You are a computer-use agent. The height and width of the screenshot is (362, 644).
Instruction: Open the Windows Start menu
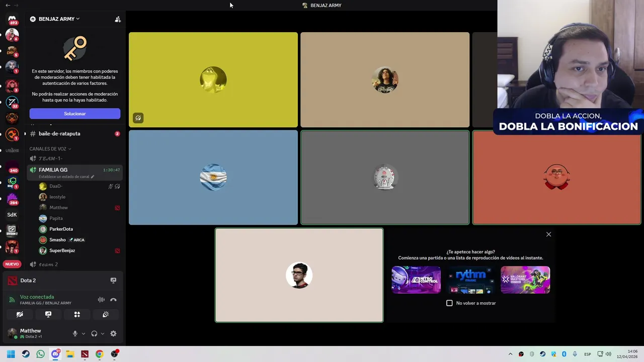11,354
